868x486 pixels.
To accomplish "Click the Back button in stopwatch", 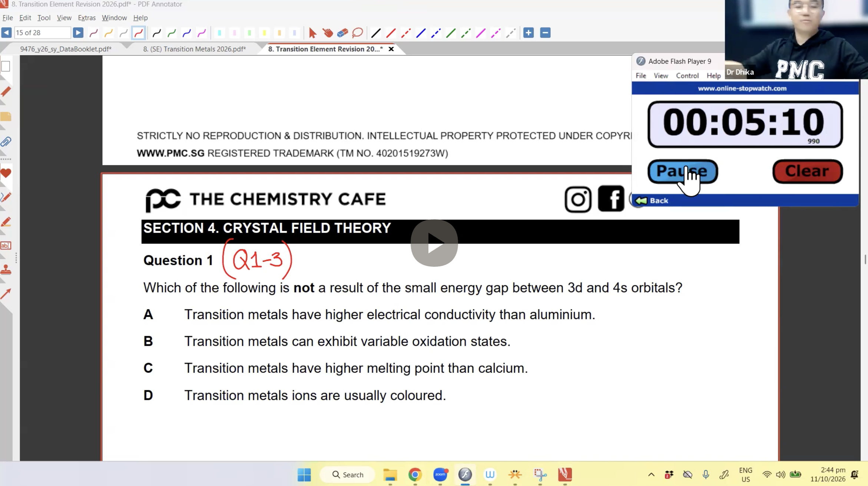I will tap(652, 200).
